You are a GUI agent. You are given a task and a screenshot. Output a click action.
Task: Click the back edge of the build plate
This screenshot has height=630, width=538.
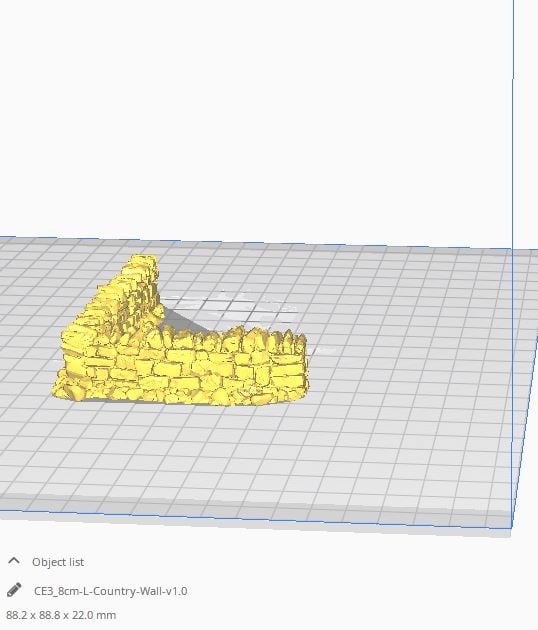pyautogui.click(x=257, y=243)
